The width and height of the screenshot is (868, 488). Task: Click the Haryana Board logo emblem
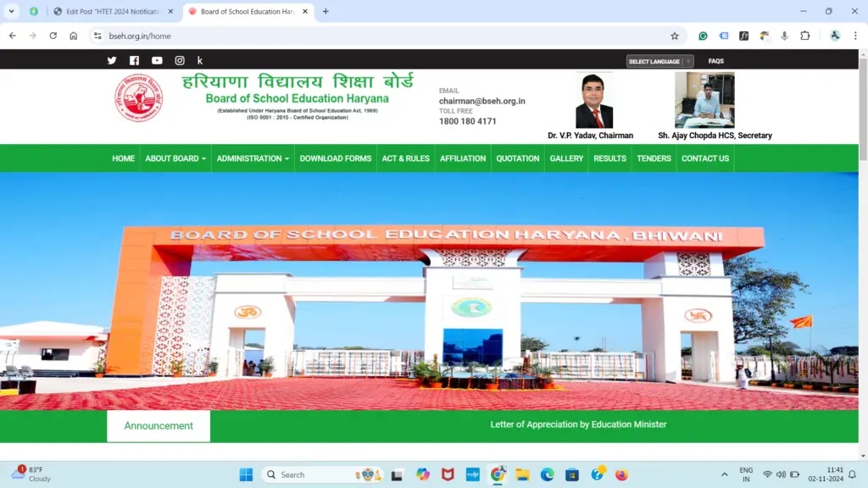click(x=139, y=98)
